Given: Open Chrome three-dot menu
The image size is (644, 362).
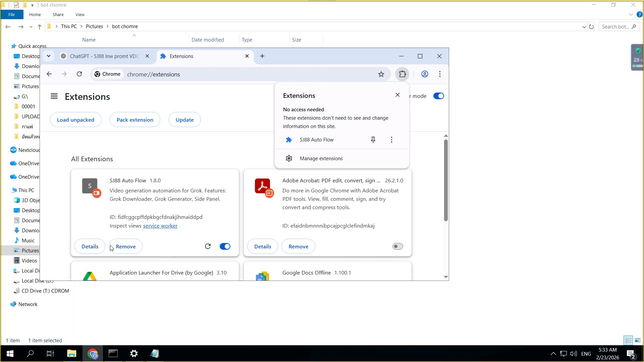Looking at the screenshot, I should point(440,74).
